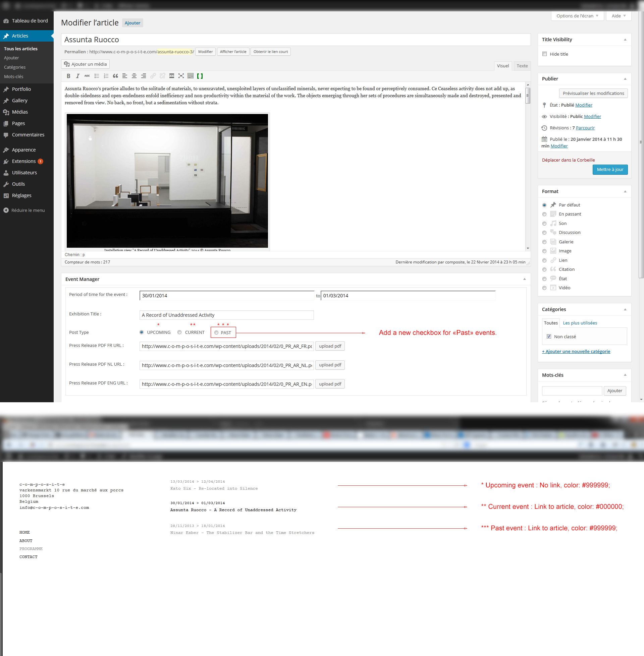This screenshot has width=644, height=656.
Task: Check the Hide title checkbox
Action: coord(545,54)
